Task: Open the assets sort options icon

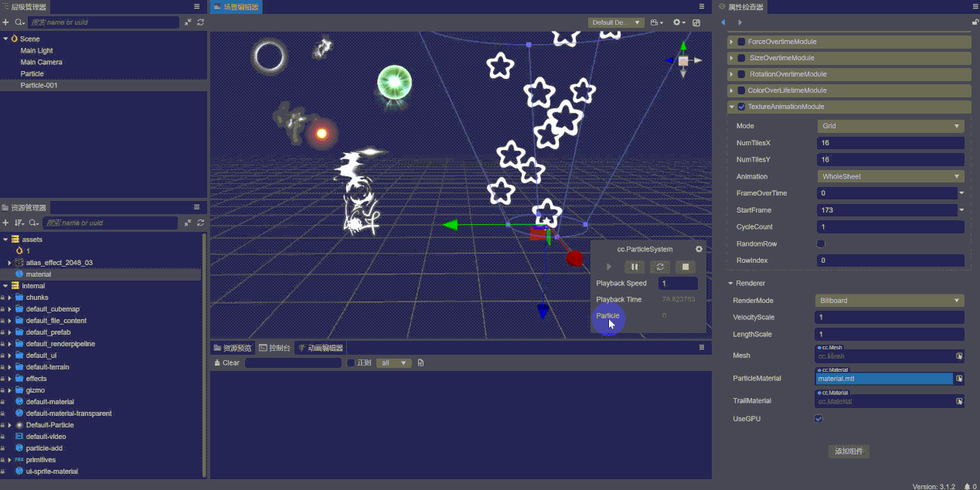Action: coord(19,223)
